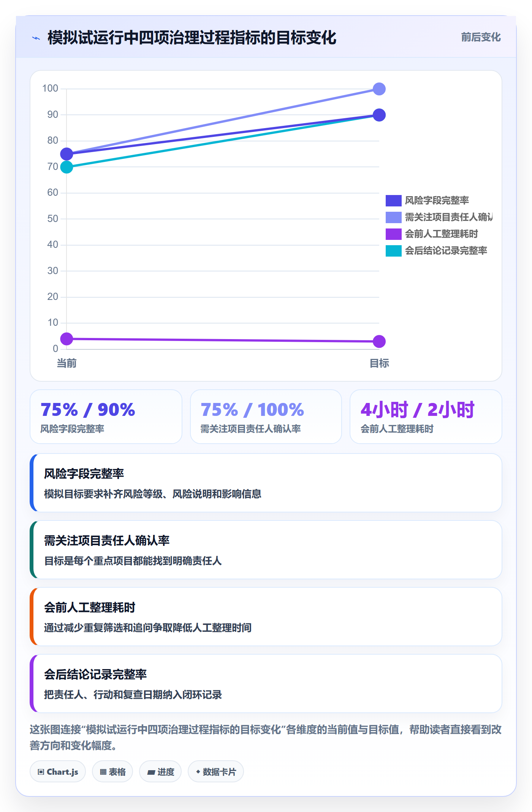This screenshot has width=532, height=812.
Task: Open the 75% / 90% data card
Action: tap(106, 417)
